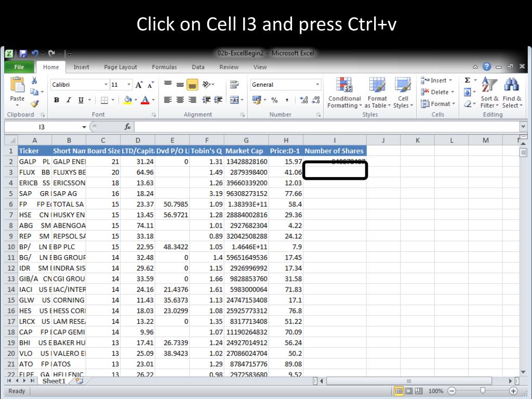Zoom in with the plus button
Screen dimensions: 532x399
point(513,391)
